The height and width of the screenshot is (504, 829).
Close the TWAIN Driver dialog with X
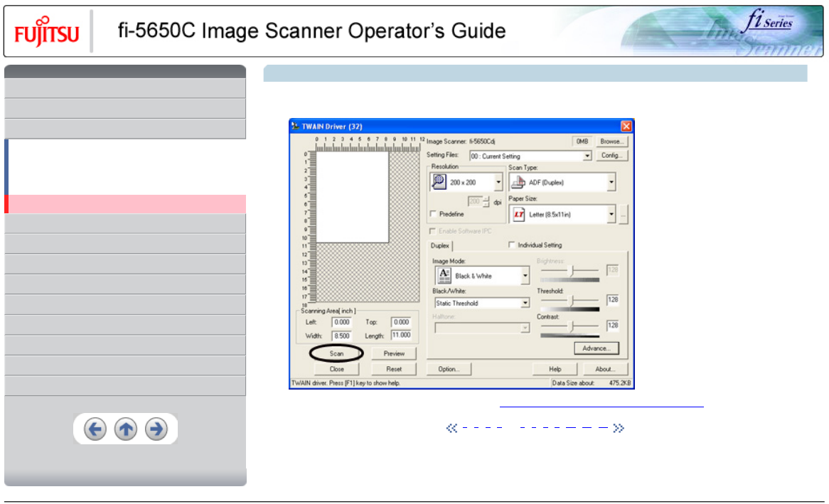626,126
